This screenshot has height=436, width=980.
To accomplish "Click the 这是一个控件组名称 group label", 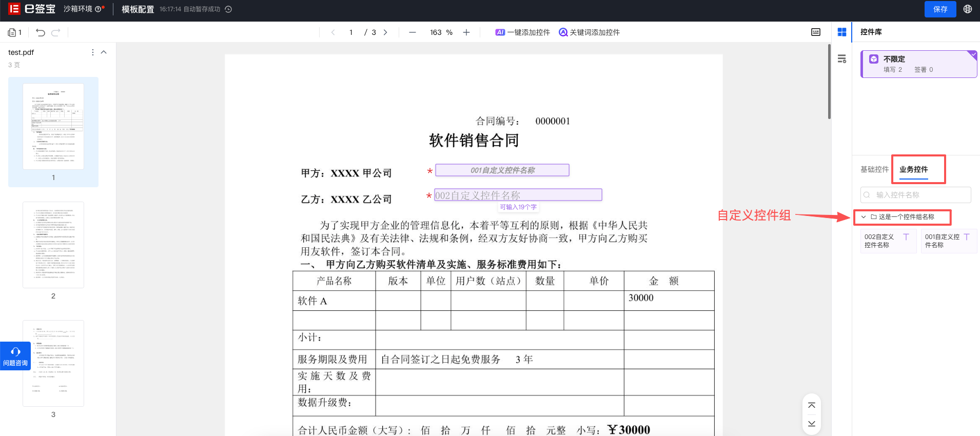I will [907, 217].
